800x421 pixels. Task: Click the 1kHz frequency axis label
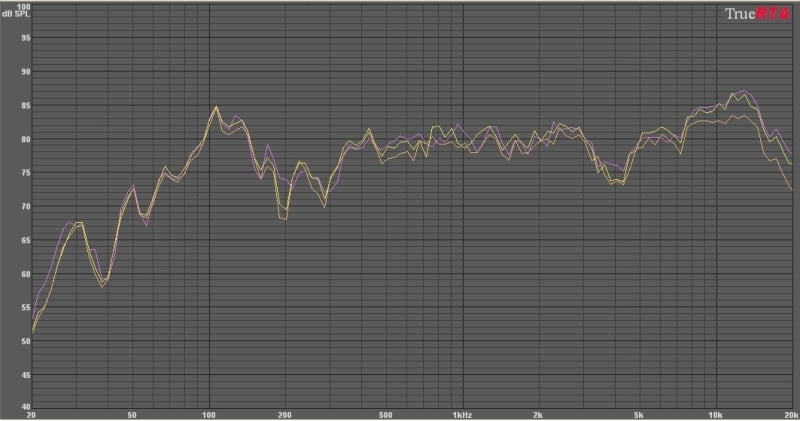click(461, 414)
